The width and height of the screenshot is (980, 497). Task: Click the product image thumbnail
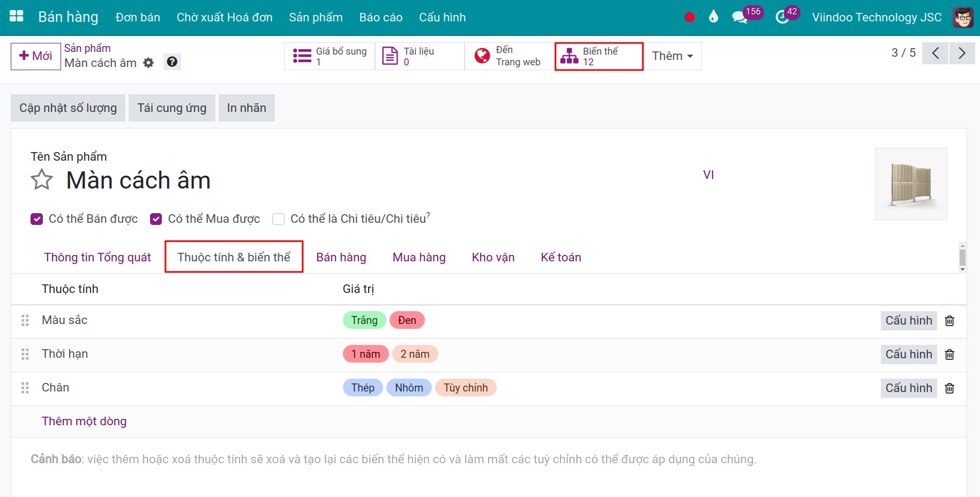911,184
